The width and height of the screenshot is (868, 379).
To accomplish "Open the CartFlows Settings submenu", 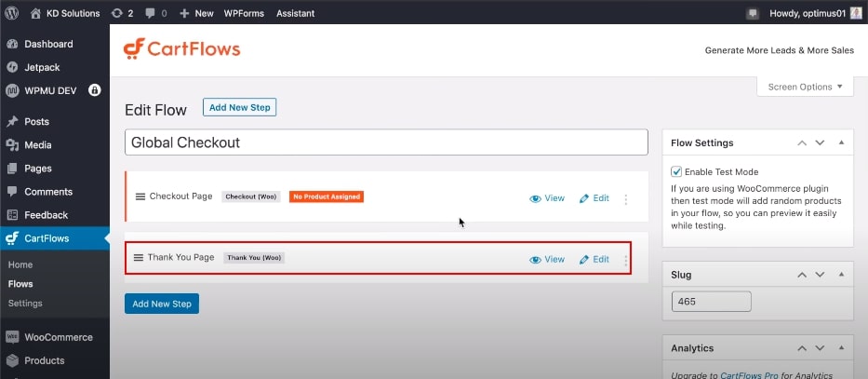I will 25,303.
